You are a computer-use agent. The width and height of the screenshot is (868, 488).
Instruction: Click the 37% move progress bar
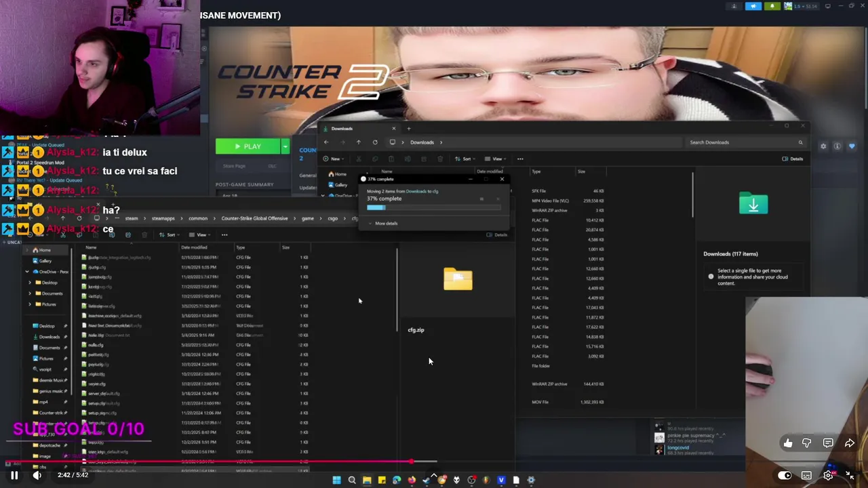click(434, 207)
